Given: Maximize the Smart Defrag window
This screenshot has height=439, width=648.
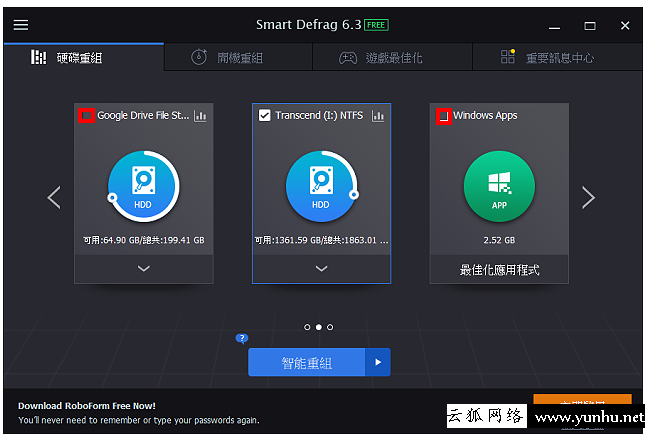Looking at the screenshot, I should pyautogui.click(x=590, y=26).
